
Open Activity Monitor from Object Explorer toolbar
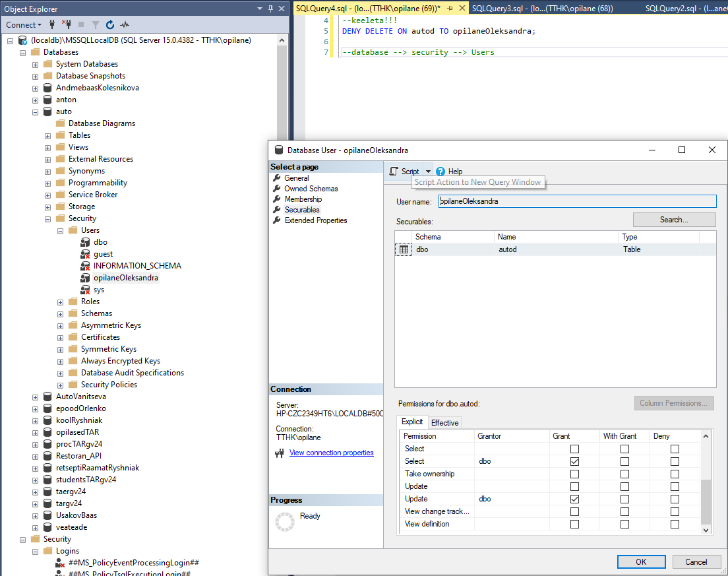coord(125,25)
